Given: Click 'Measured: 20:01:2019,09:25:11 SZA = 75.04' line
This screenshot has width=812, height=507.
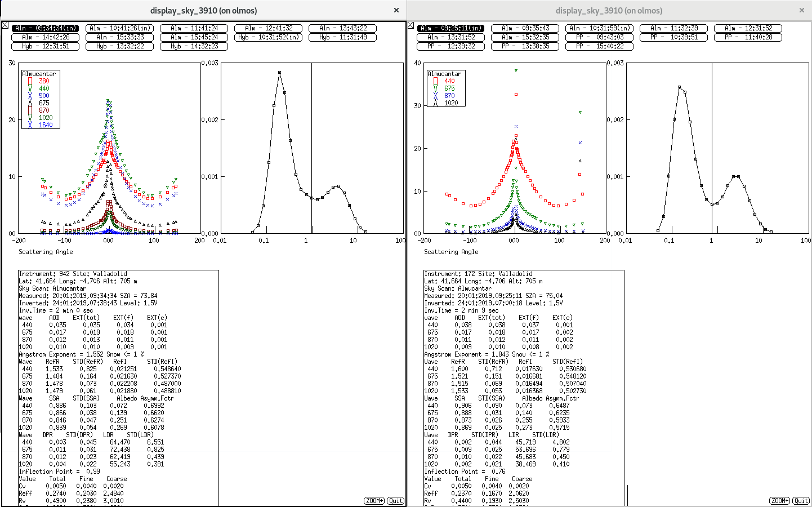Looking at the screenshot, I should 494,296.
